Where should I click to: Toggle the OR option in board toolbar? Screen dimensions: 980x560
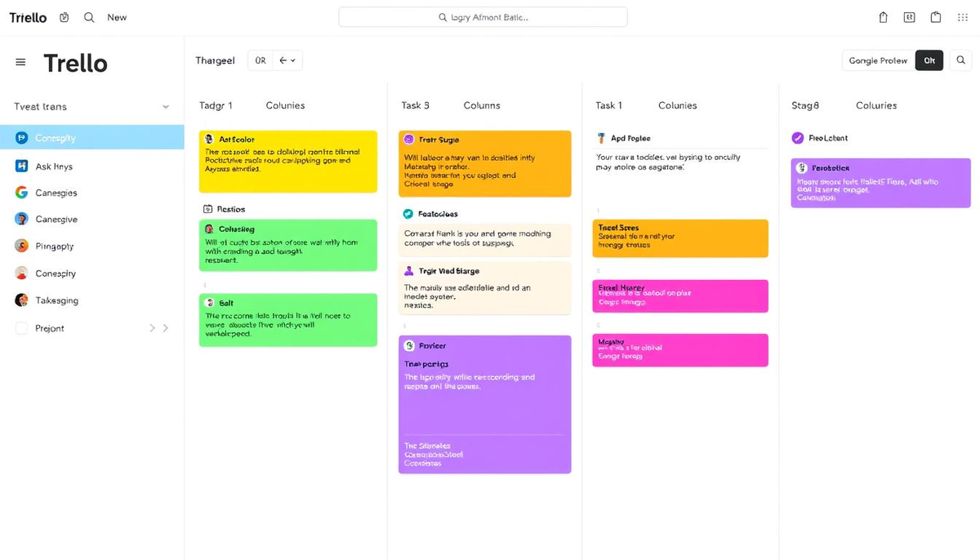pyautogui.click(x=261, y=60)
